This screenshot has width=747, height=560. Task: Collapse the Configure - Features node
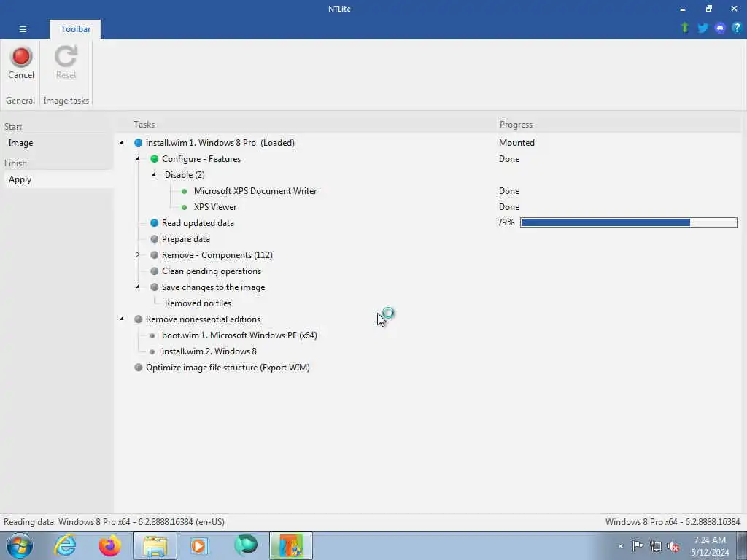138,158
